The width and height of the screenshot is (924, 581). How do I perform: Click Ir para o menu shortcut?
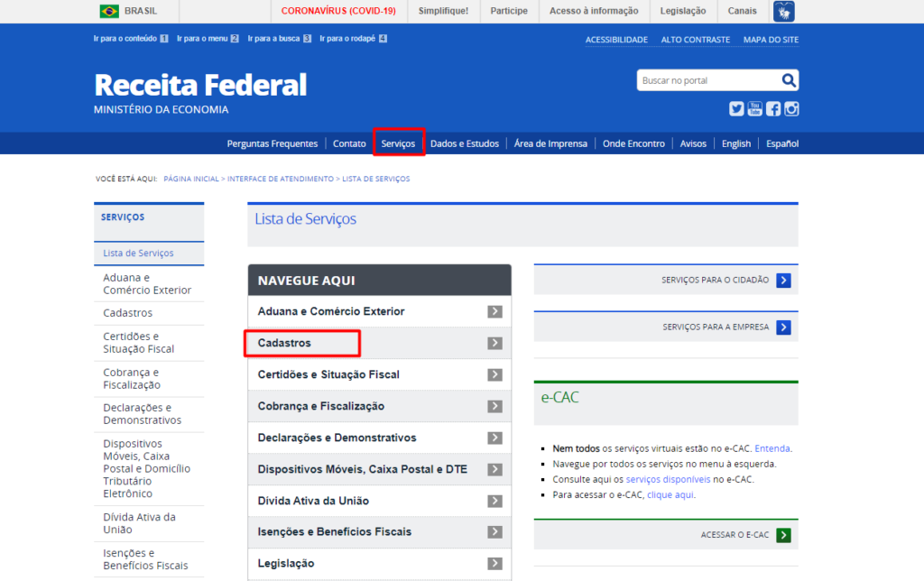point(208,38)
